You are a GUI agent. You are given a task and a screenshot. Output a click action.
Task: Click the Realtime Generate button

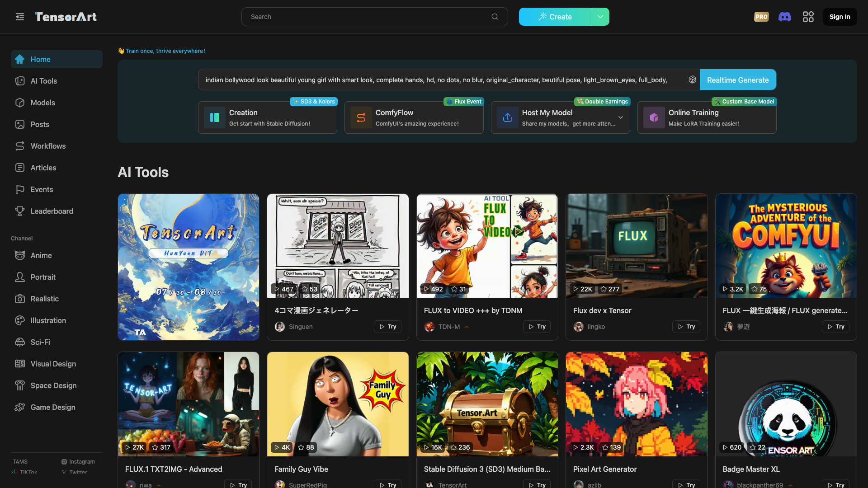point(738,80)
